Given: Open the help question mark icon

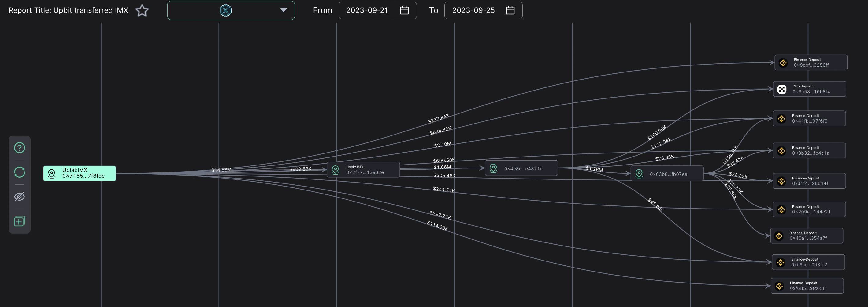Looking at the screenshot, I should point(20,148).
